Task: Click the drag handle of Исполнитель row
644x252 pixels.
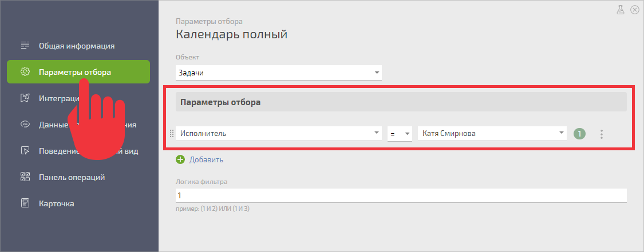Action: (x=172, y=134)
